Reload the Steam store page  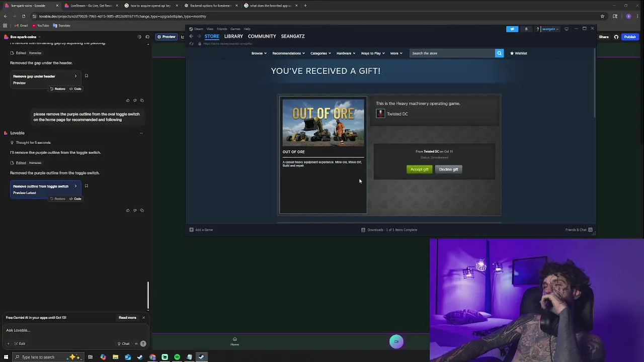pyautogui.click(x=191, y=44)
